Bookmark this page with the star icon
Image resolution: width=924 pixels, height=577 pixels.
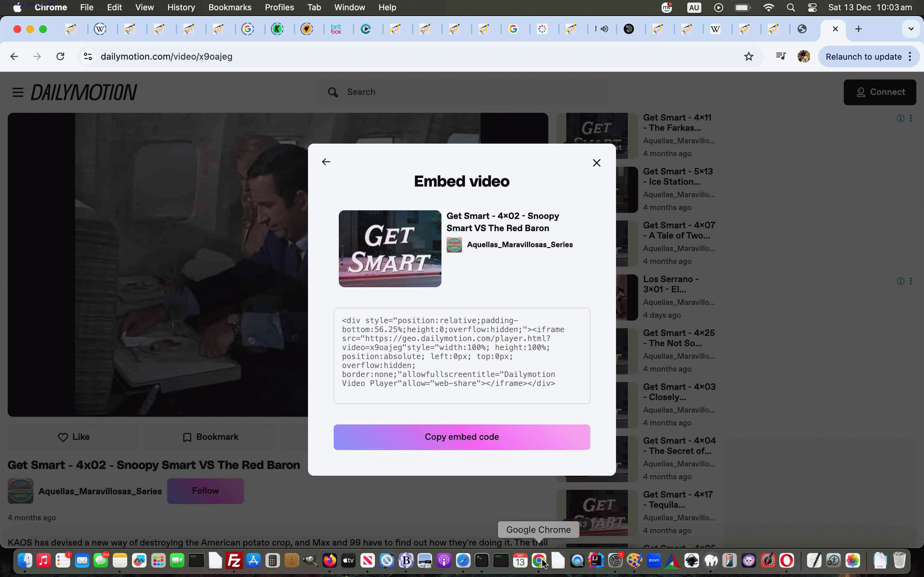click(749, 56)
